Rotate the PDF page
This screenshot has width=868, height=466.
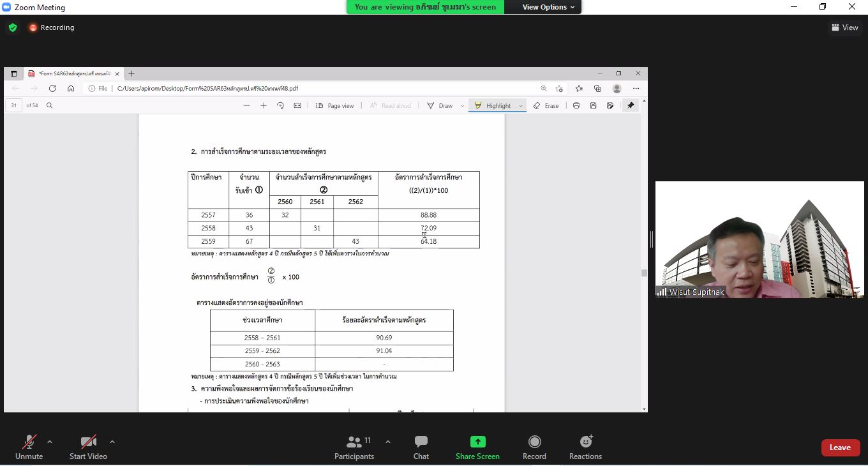(280, 105)
